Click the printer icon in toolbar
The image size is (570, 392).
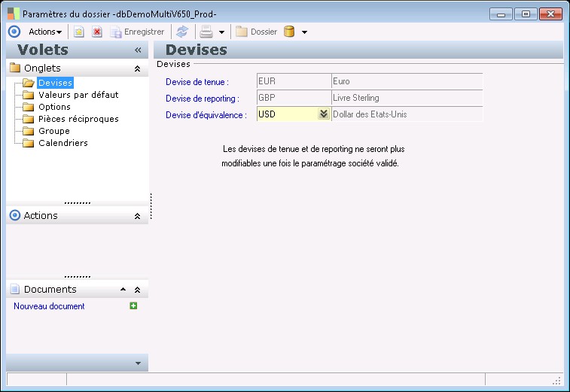[206, 32]
